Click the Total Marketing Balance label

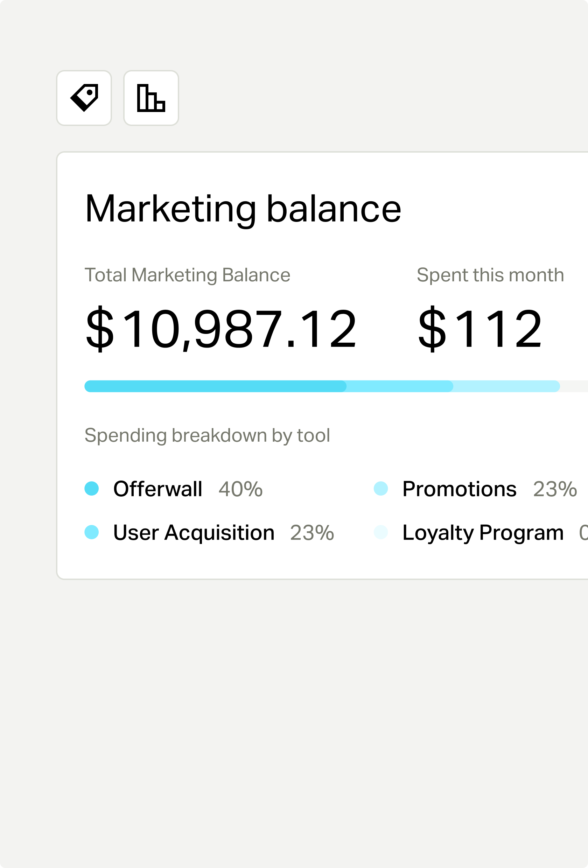point(187,275)
